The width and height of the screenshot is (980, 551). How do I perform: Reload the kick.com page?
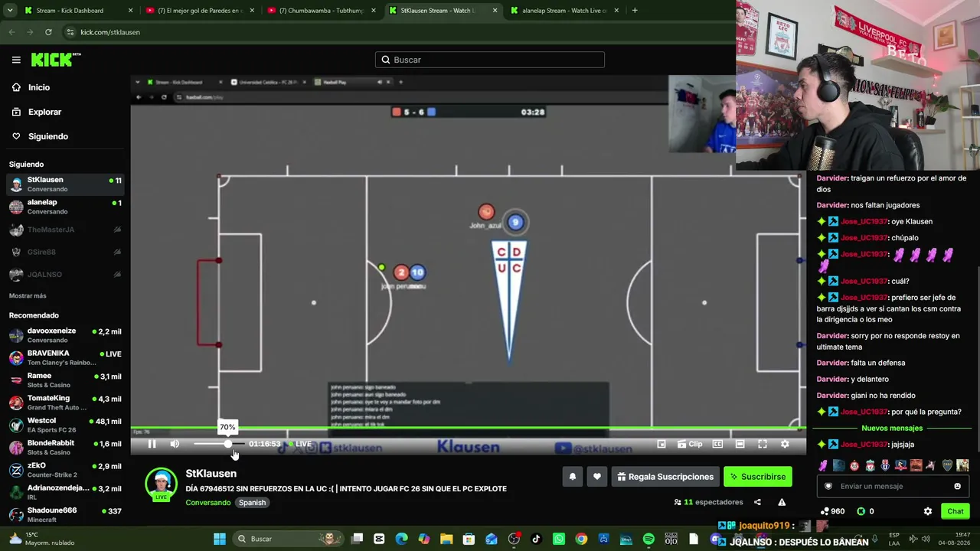click(48, 32)
